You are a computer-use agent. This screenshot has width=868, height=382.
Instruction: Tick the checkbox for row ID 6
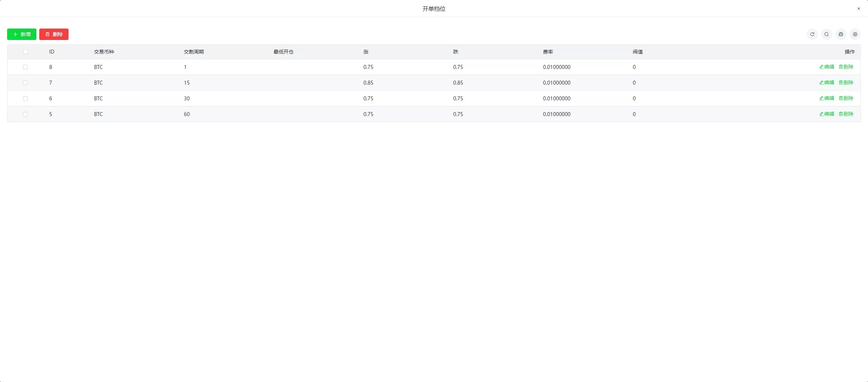(x=25, y=99)
